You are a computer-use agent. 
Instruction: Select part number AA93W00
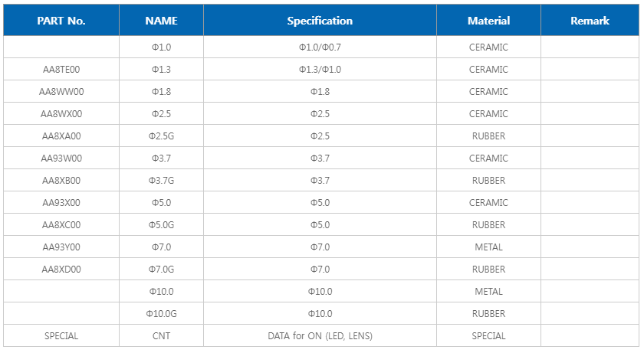coord(61,159)
